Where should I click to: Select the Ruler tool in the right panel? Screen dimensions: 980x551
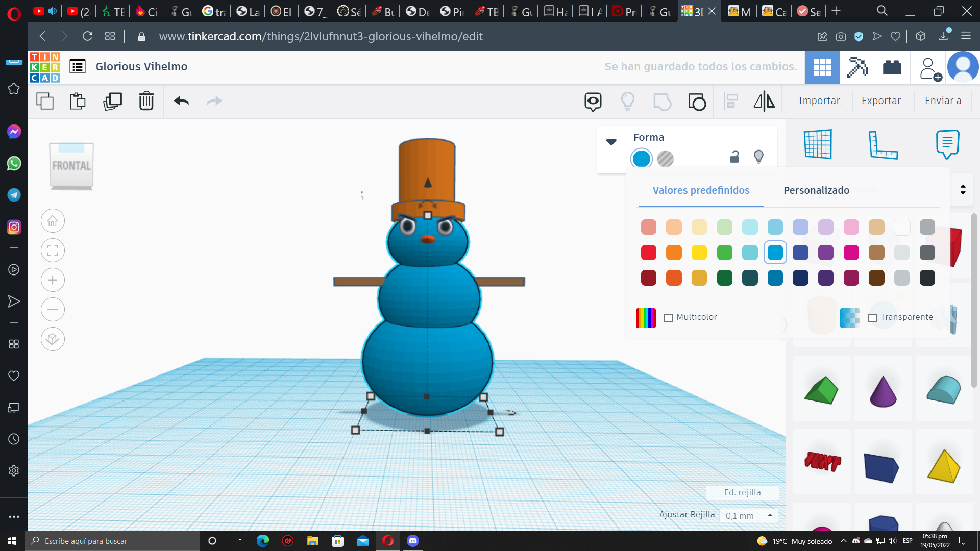pyautogui.click(x=884, y=144)
